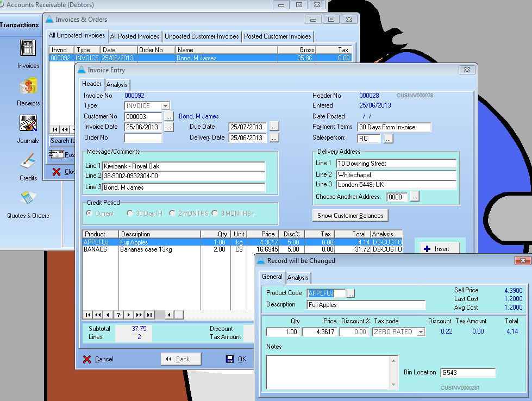Select General tab in Record will be Changed
The height and width of the screenshot is (401, 532).
pos(272,277)
